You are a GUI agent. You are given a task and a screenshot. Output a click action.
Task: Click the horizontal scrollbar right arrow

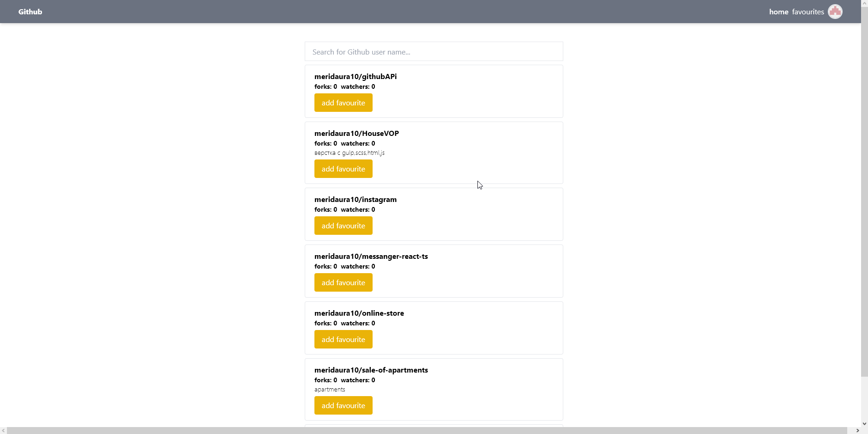[x=857, y=430]
